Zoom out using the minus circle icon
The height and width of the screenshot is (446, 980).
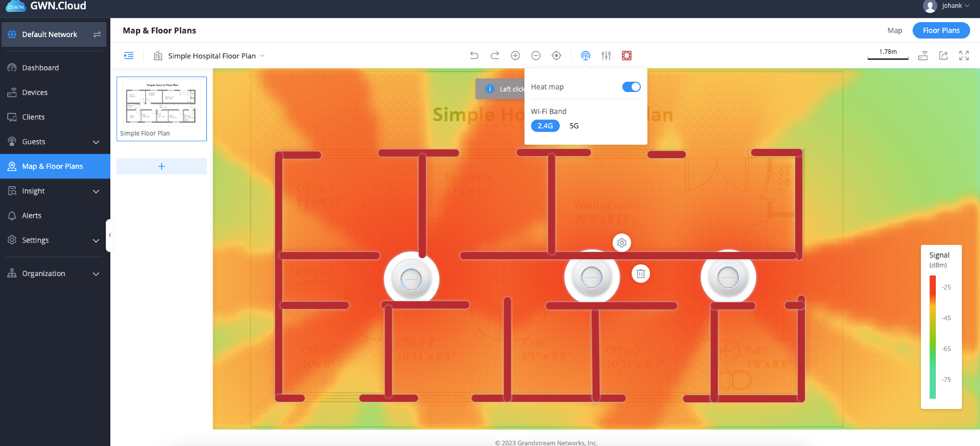tap(536, 55)
